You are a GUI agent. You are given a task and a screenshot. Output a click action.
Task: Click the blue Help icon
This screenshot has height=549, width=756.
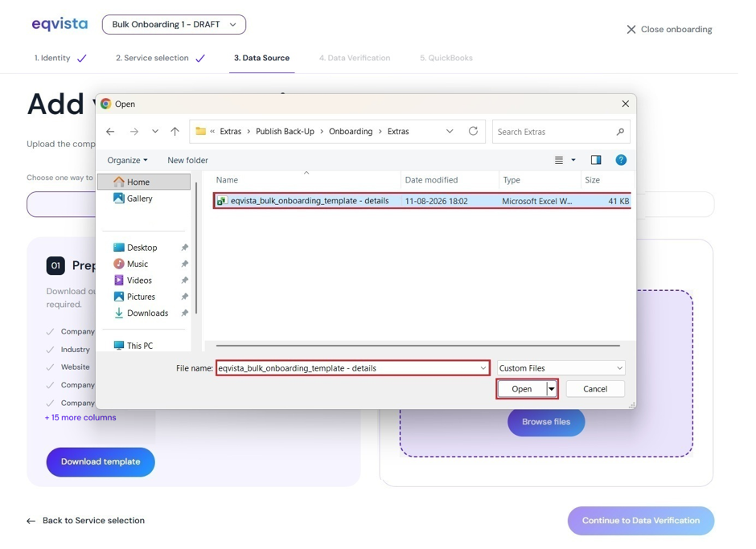(x=621, y=160)
